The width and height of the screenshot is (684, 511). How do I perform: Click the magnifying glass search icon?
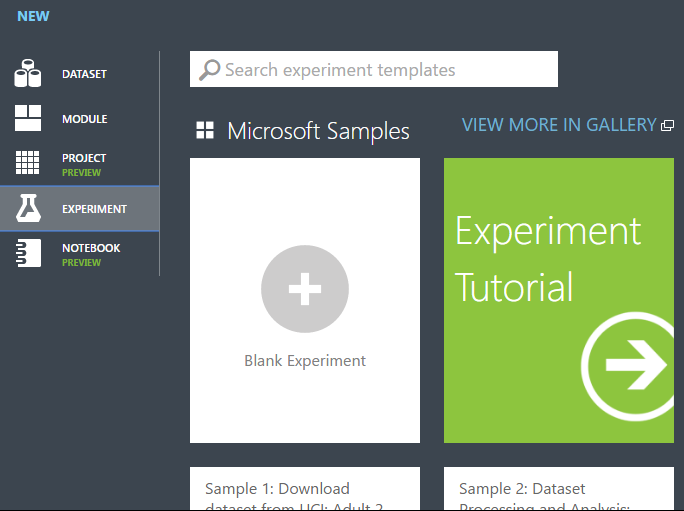point(209,69)
